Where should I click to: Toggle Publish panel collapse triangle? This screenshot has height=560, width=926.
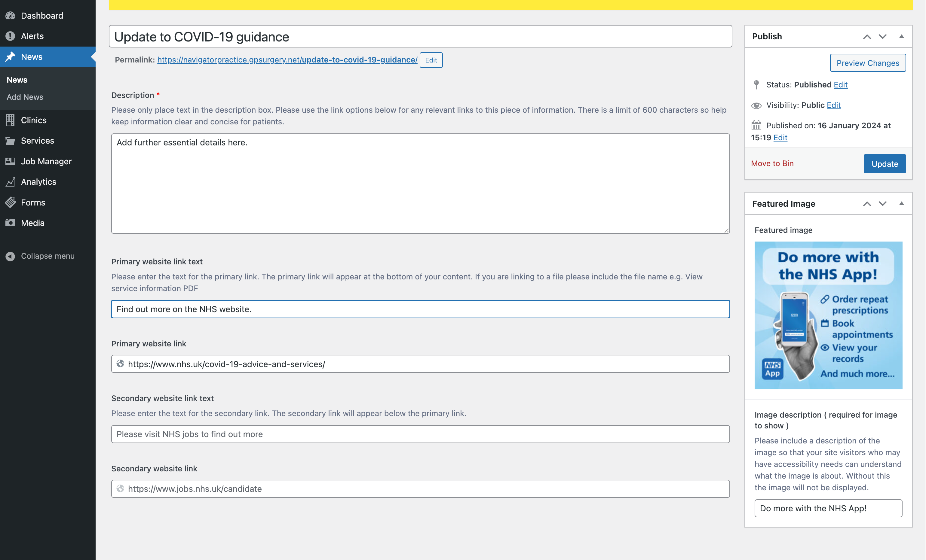point(902,36)
